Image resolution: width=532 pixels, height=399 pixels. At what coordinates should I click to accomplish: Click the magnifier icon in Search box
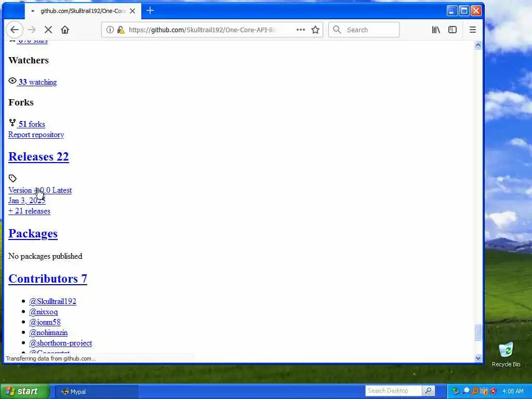[337, 30]
